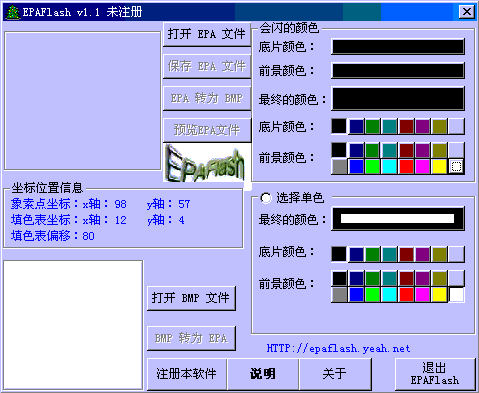This screenshot has height=393, width=479.
Task: Pick yellow in 选择单色 前景颜色 swatches
Action: pyautogui.click(x=440, y=295)
